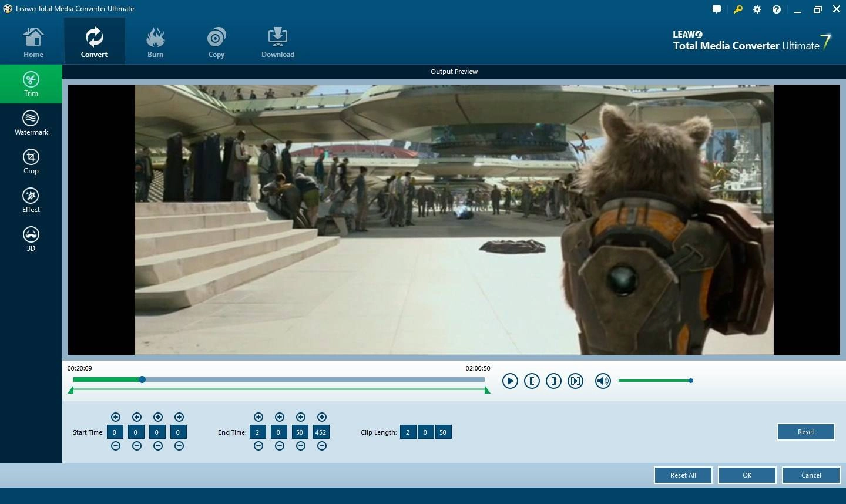This screenshot has width=846, height=504.
Task: Click the total duration 02:00:50 label
Action: pyautogui.click(x=478, y=368)
